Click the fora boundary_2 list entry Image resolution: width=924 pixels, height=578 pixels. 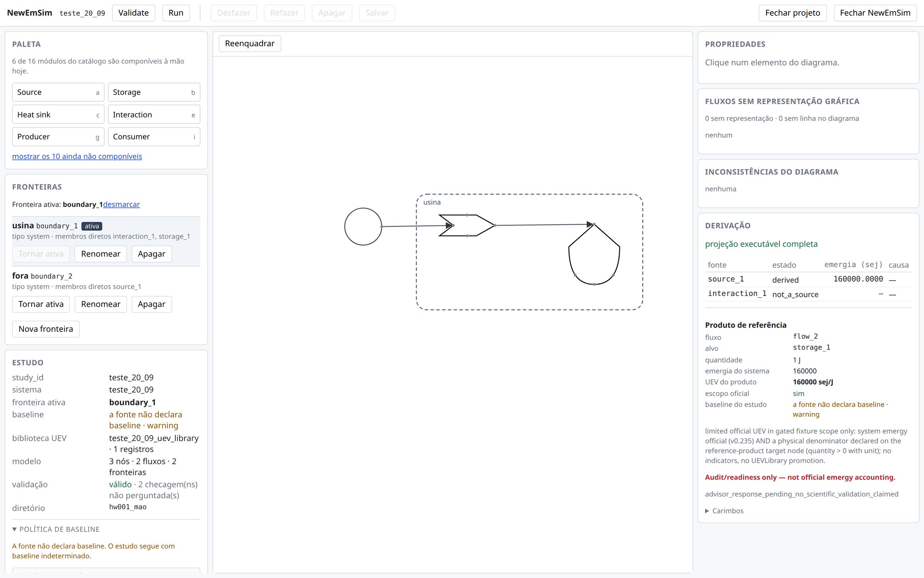(x=106, y=291)
